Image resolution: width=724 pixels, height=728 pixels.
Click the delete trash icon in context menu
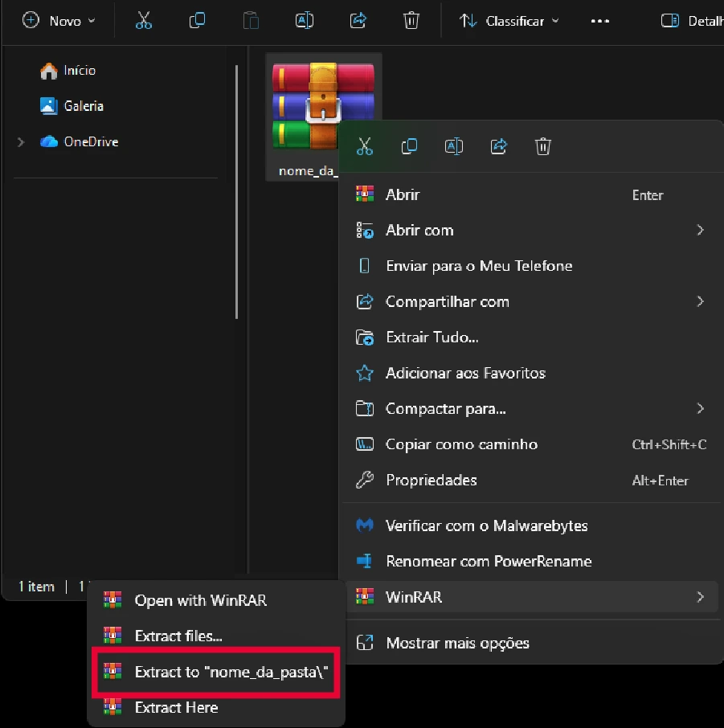(x=543, y=146)
